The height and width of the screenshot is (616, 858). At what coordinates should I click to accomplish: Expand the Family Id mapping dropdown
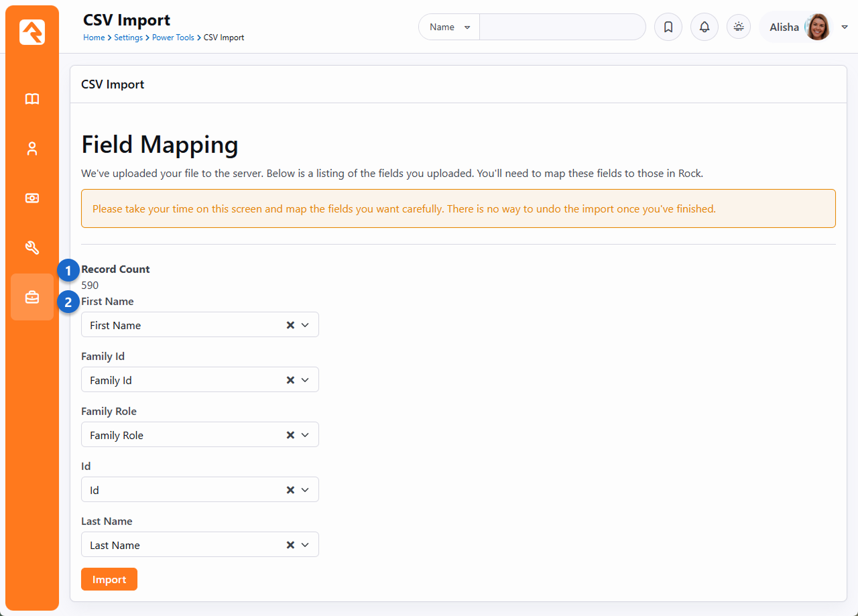click(x=305, y=380)
